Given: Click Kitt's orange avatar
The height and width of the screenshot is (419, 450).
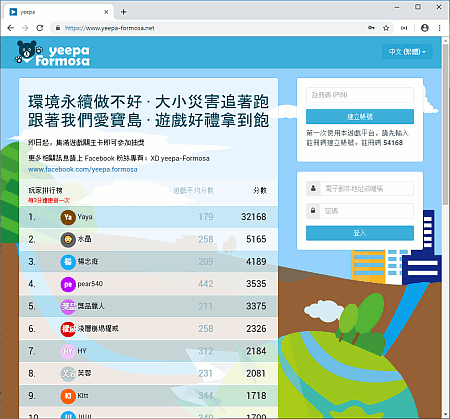Looking at the screenshot, I should 68,396.
